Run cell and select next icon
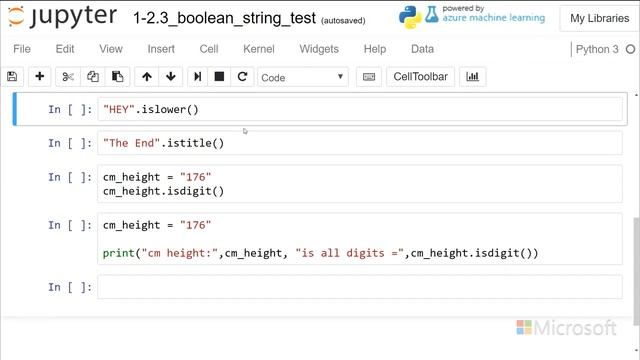Viewport: 640px width, 360px height. coord(198,76)
